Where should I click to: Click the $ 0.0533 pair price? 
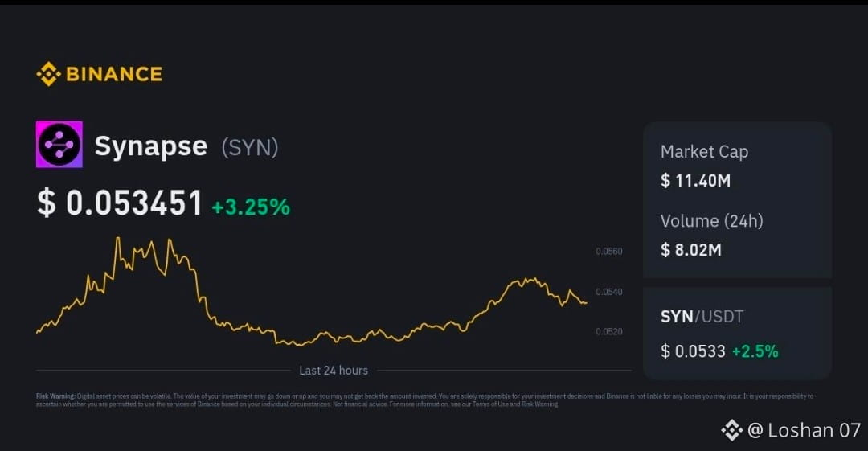pyautogui.click(x=693, y=351)
